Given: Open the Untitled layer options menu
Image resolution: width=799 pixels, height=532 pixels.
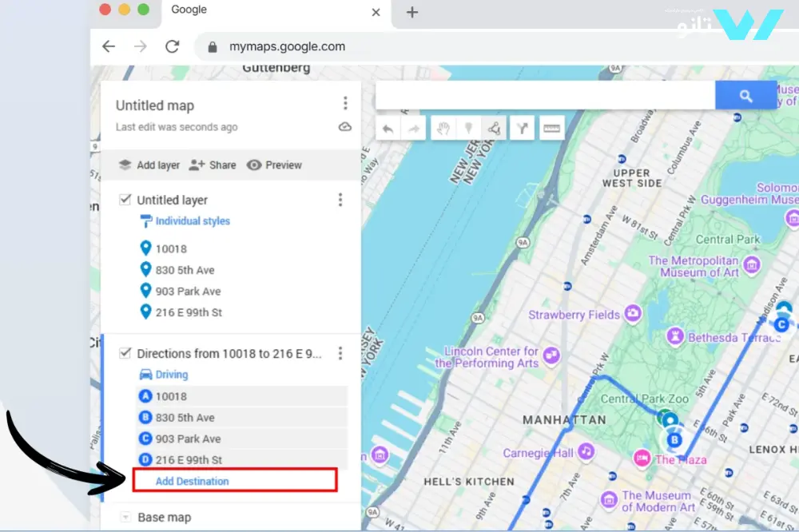Looking at the screenshot, I should (x=340, y=200).
